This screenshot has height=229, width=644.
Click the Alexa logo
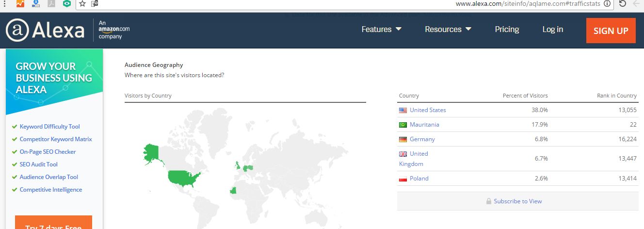click(45, 31)
